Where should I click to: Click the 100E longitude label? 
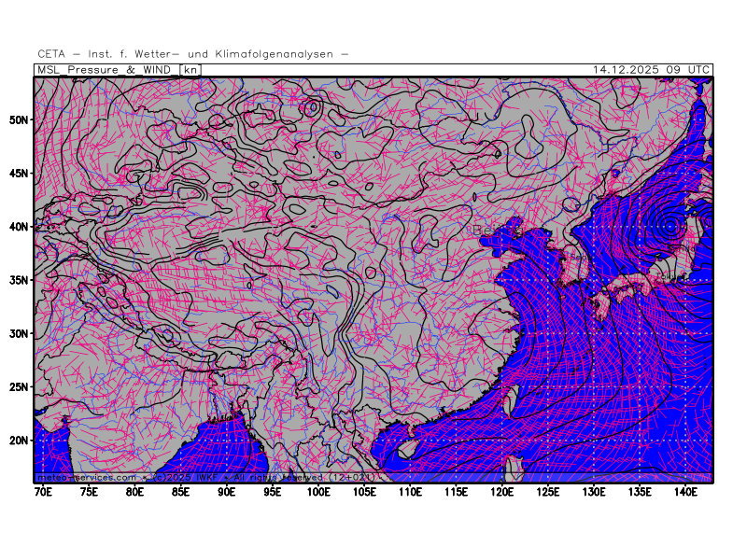pos(318,491)
